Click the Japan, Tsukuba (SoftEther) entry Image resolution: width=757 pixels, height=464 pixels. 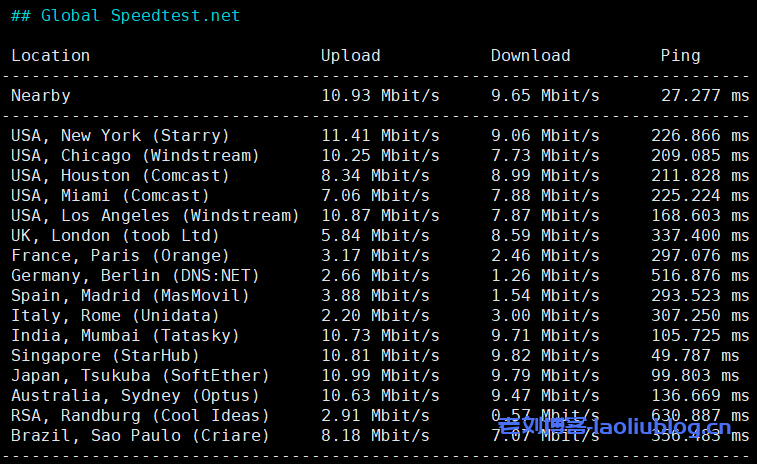click(x=140, y=375)
